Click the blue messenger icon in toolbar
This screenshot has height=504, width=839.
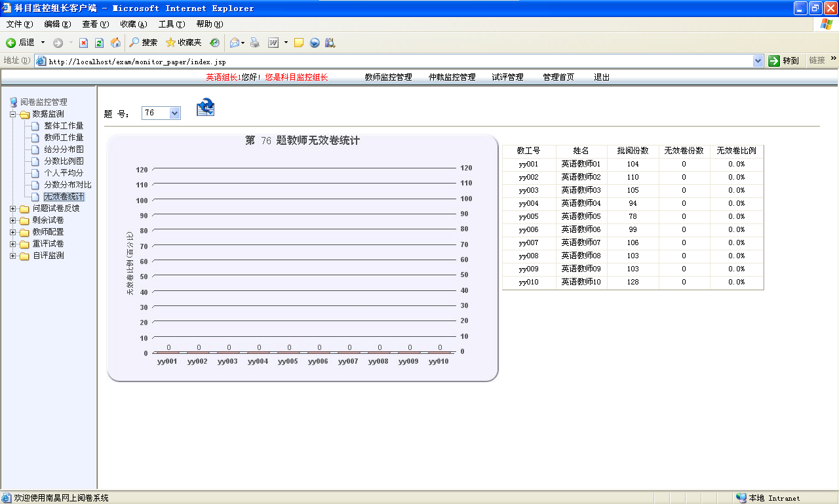pyautogui.click(x=315, y=43)
